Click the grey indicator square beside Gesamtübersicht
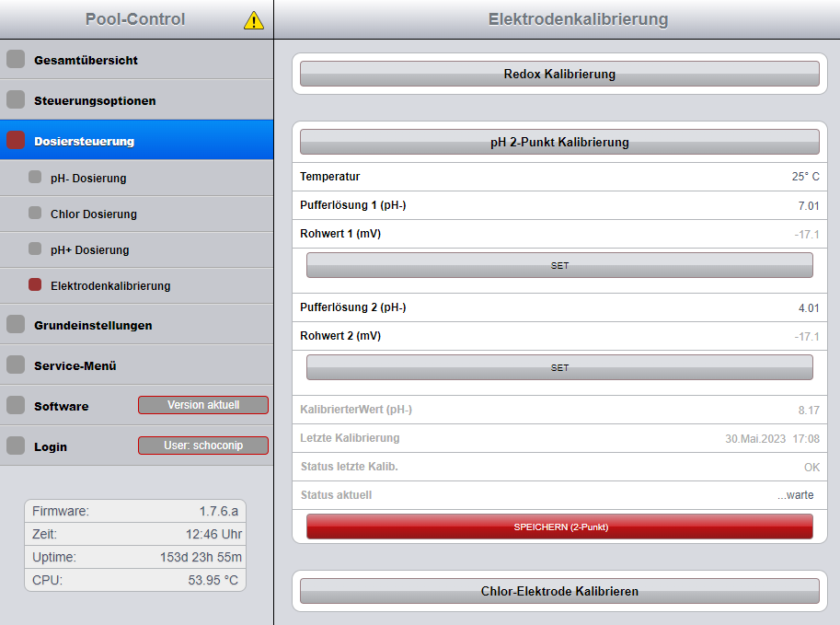Image resolution: width=840 pixels, height=625 pixels. 16,59
